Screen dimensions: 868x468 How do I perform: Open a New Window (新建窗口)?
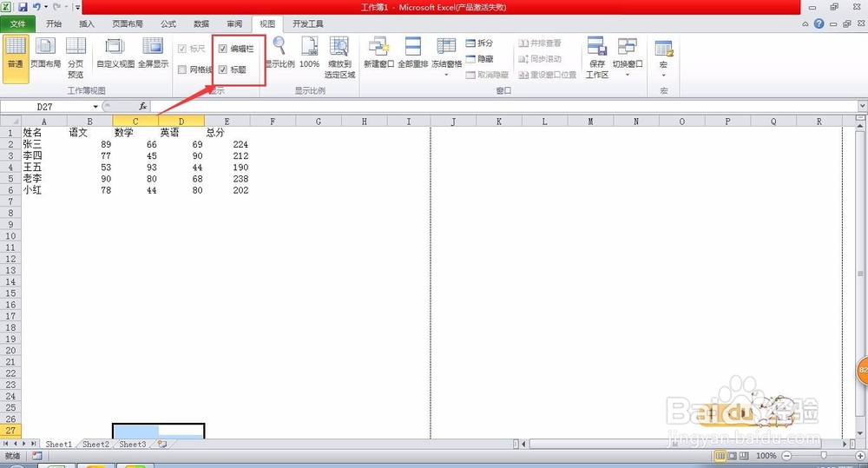click(x=378, y=54)
